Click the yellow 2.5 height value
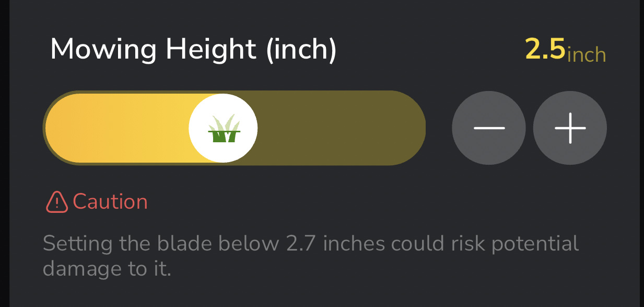This screenshot has width=644, height=307. pyautogui.click(x=545, y=50)
